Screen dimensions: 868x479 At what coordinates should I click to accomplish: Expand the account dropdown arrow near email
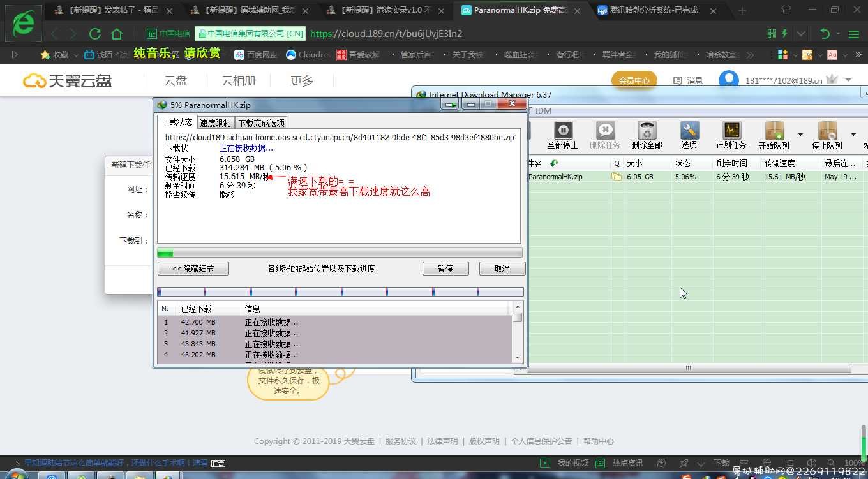[x=848, y=80]
